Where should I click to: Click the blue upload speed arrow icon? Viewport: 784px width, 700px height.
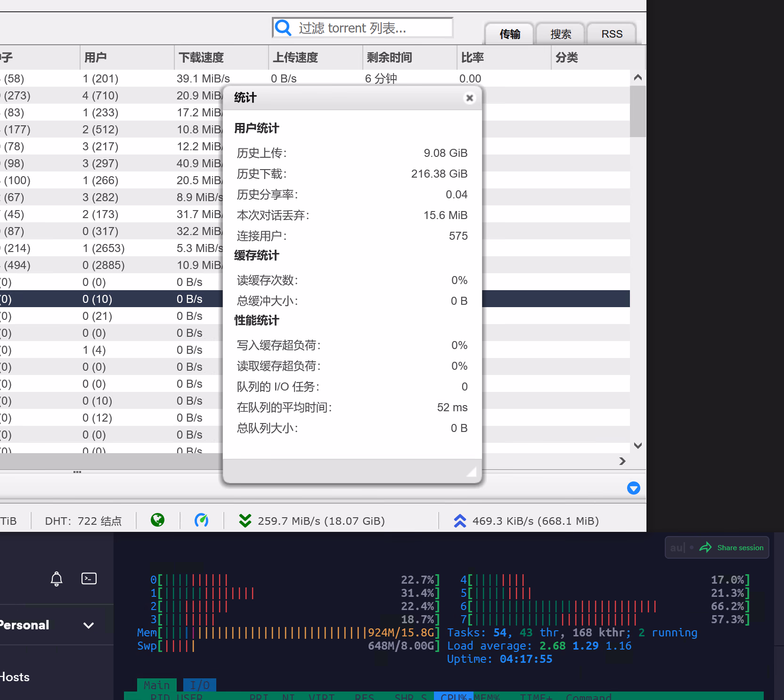460,521
